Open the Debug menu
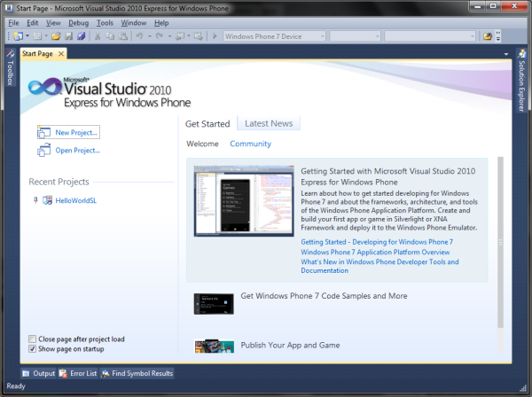 [x=78, y=23]
